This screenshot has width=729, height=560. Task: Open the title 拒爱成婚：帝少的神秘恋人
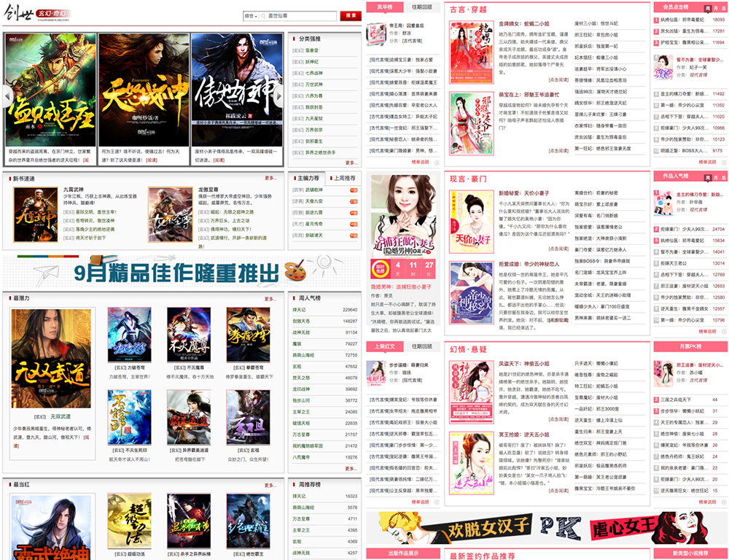(529, 264)
